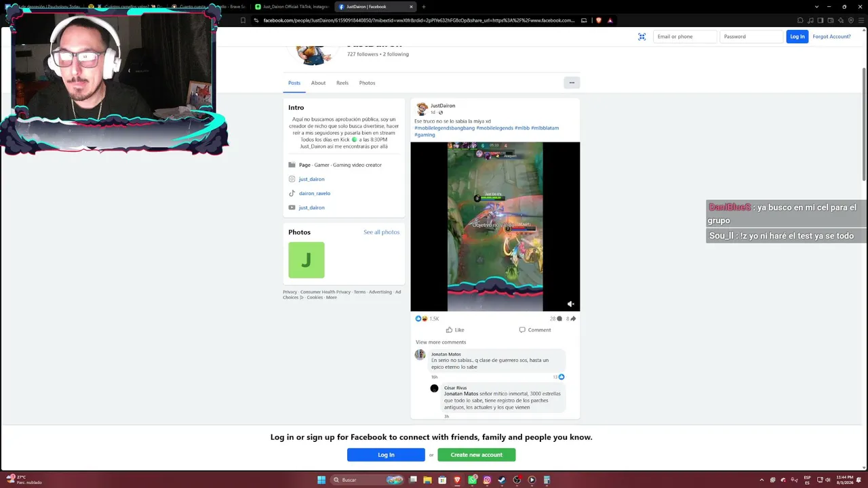Open Steam from the taskbar
Screen dimensions: 868x488
[502, 480]
